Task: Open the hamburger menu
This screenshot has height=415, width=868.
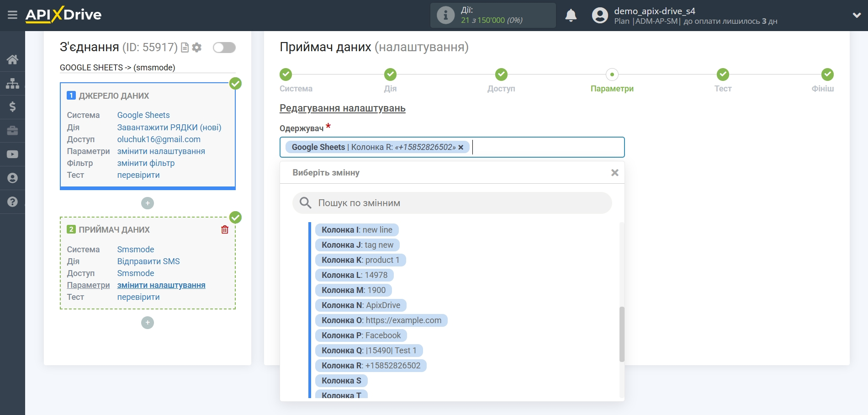Action: point(12,15)
